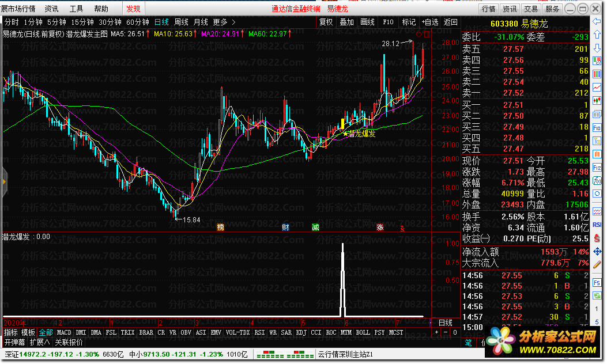Image resolution: width=607 pixels, height=364 pixels.
Task: Select the 笔 tick tab below trades
Action: (469, 342)
